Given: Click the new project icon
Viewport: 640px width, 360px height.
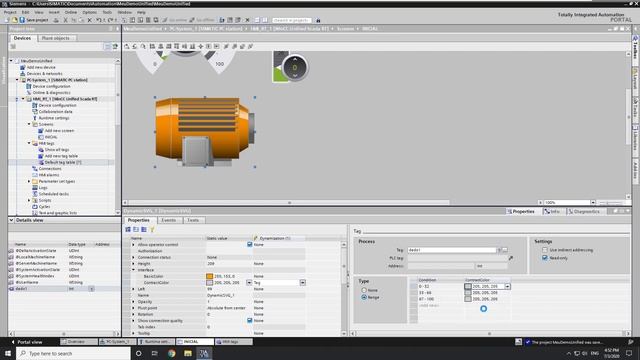Looking at the screenshot, I should [7, 20].
